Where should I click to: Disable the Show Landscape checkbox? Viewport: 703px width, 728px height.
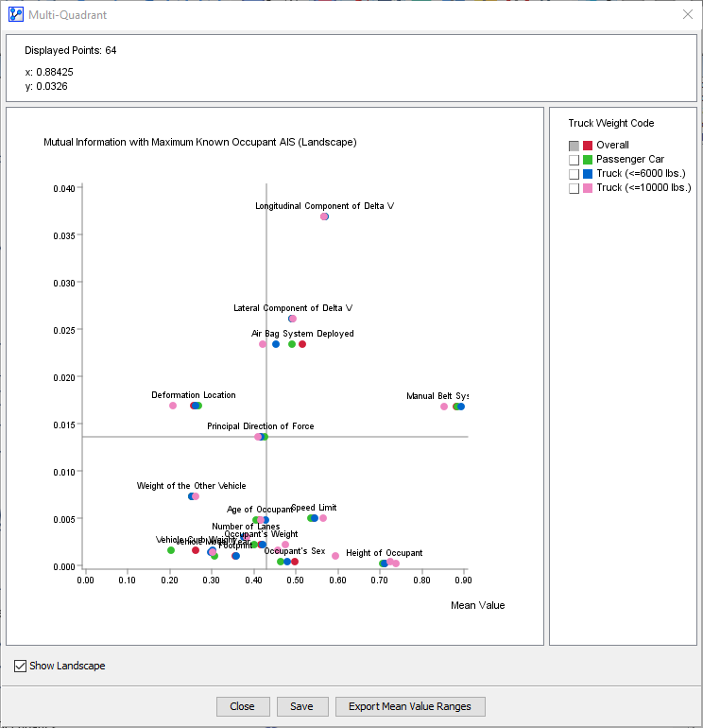pyautogui.click(x=21, y=666)
